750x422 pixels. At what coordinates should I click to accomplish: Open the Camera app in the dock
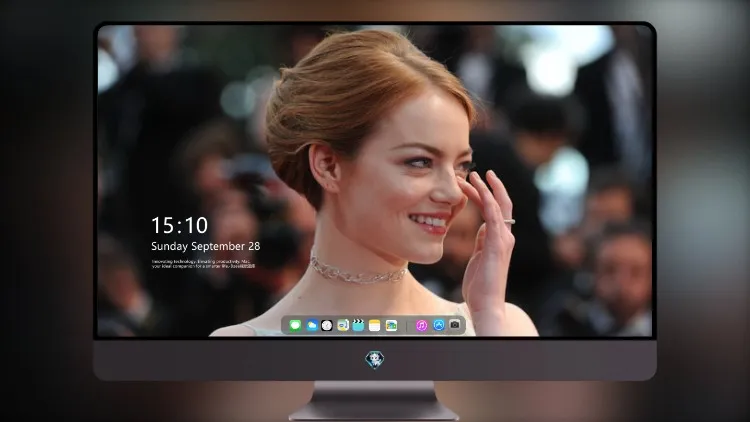(x=455, y=325)
